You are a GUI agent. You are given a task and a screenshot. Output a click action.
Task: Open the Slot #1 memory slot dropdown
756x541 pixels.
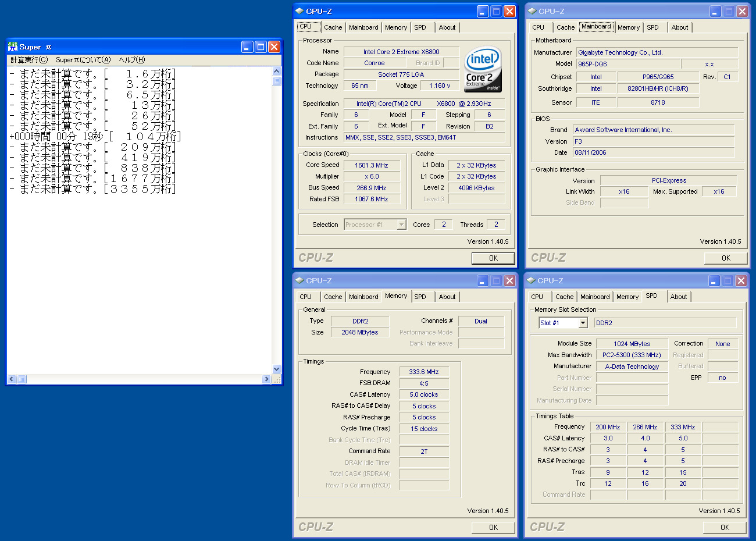(x=583, y=323)
